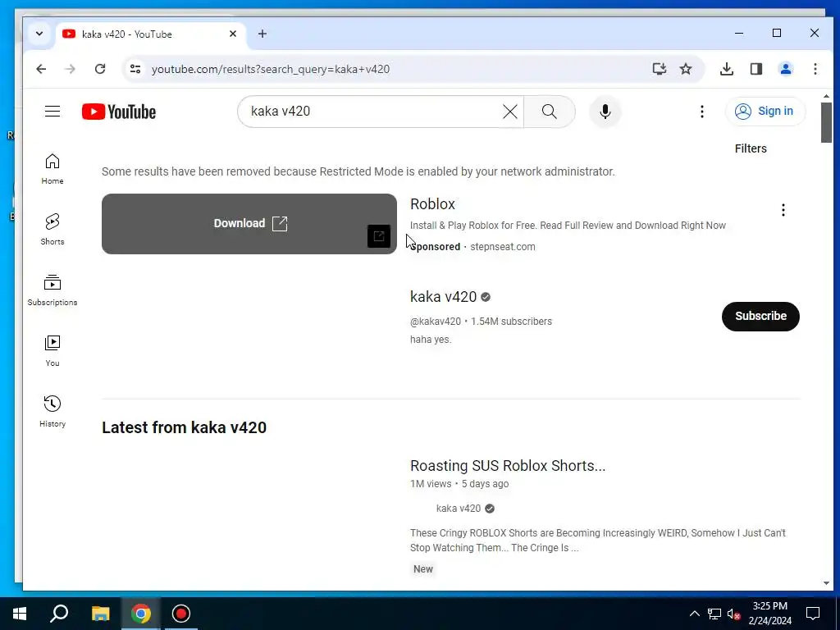The width and height of the screenshot is (840, 630).
Task: Close the kaka v420 - YouTube tab
Action: pos(233,34)
